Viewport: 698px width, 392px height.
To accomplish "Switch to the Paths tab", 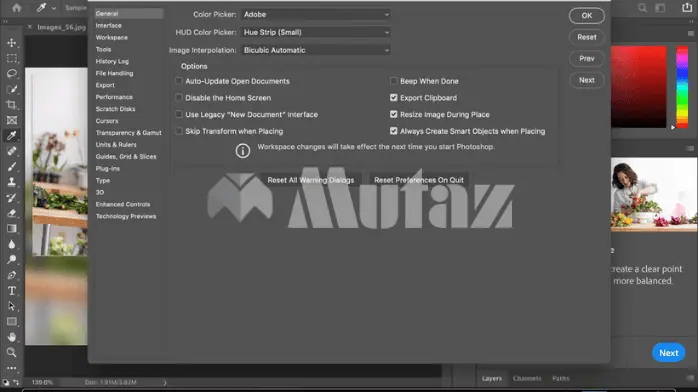I will click(560, 378).
